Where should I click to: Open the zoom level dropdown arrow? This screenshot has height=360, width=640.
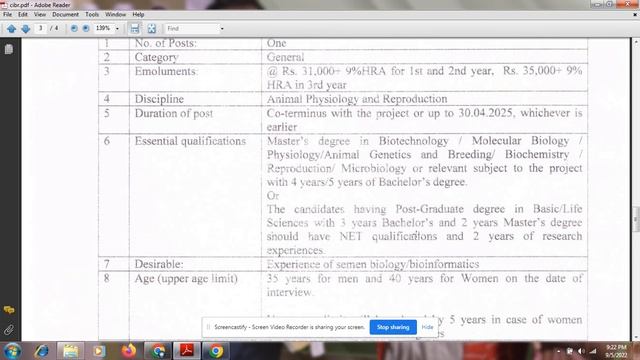point(118,29)
